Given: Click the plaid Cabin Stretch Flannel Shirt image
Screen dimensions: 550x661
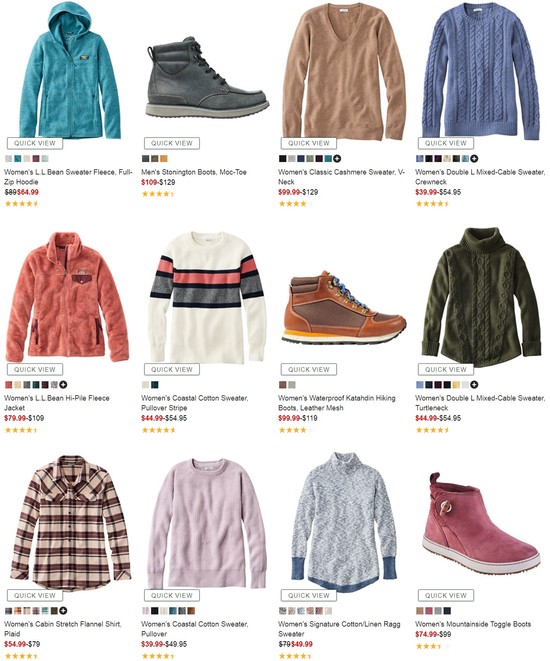Looking at the screenshot, I should click(70, 523).
